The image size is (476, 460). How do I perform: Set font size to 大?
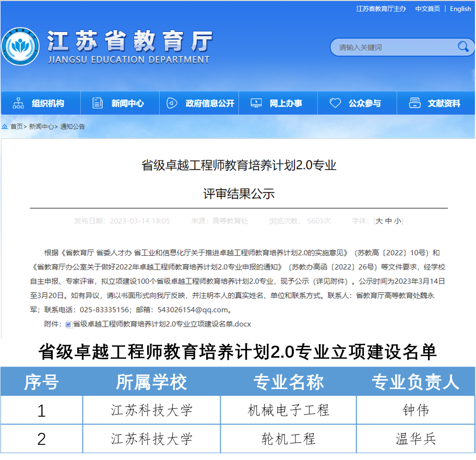click(379, 221)
